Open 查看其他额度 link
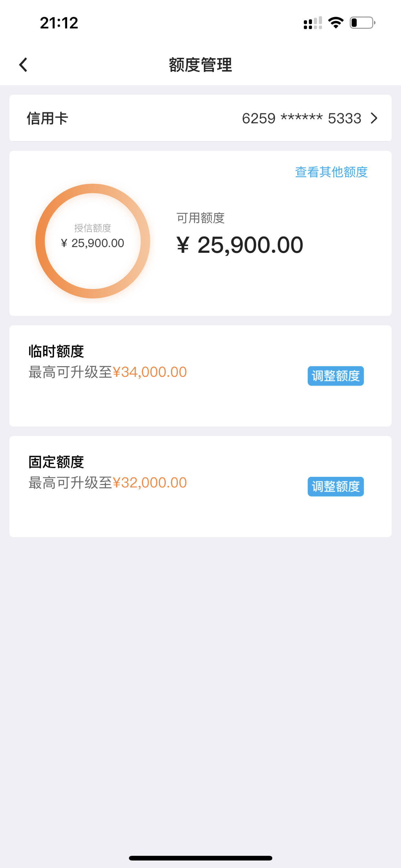 pos(331,172)
